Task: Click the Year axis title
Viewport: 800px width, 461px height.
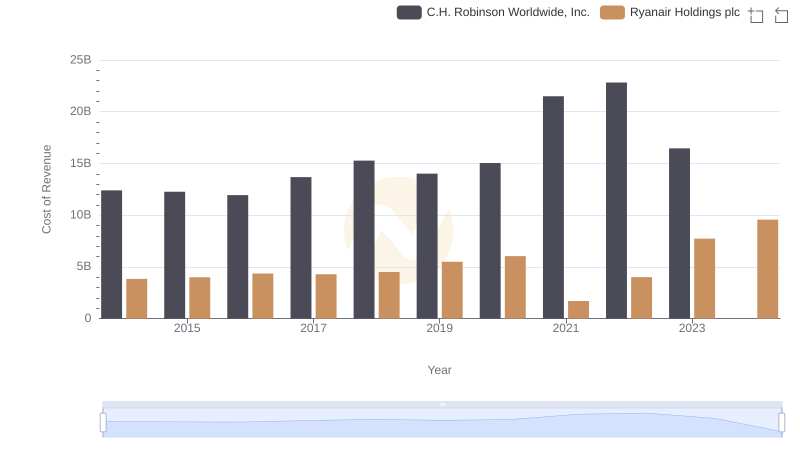Action: pyautogui.click(x=439, y=370)
